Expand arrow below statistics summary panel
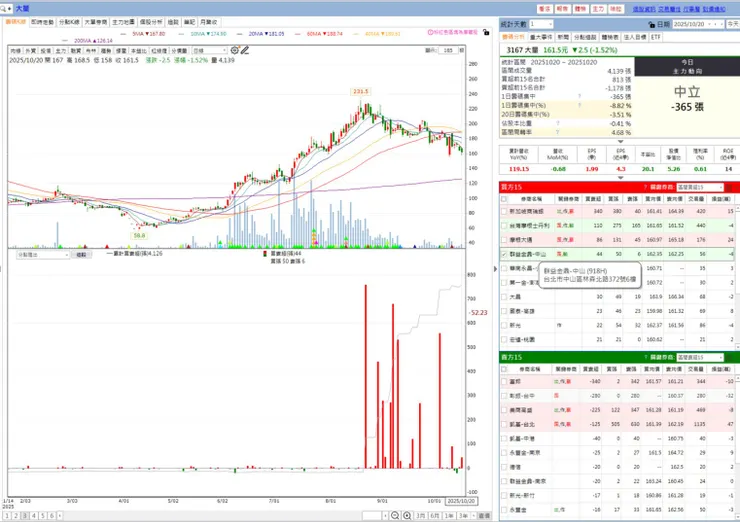 [x=621, y=141]
